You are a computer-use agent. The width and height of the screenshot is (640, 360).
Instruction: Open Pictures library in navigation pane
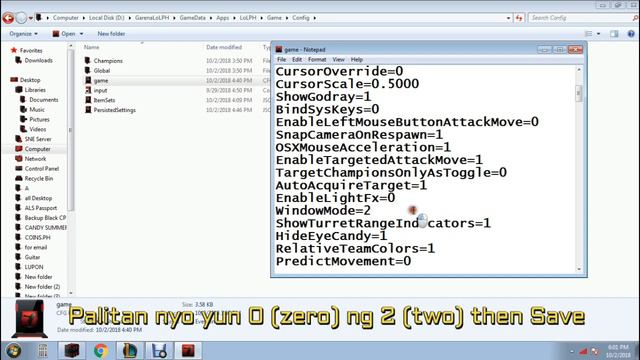tap(39, 119)
